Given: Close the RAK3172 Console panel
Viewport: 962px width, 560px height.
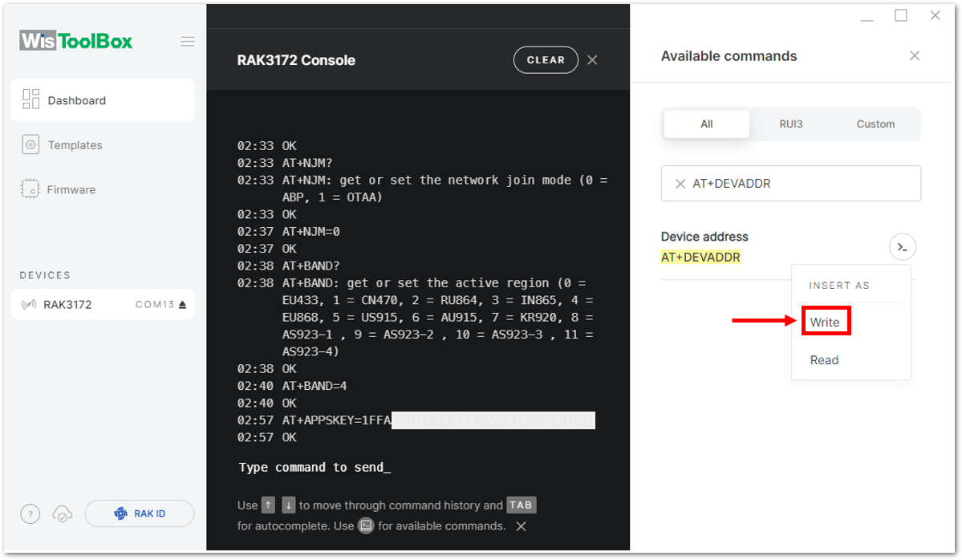Looking at the screenshot, I should point(592,59).
